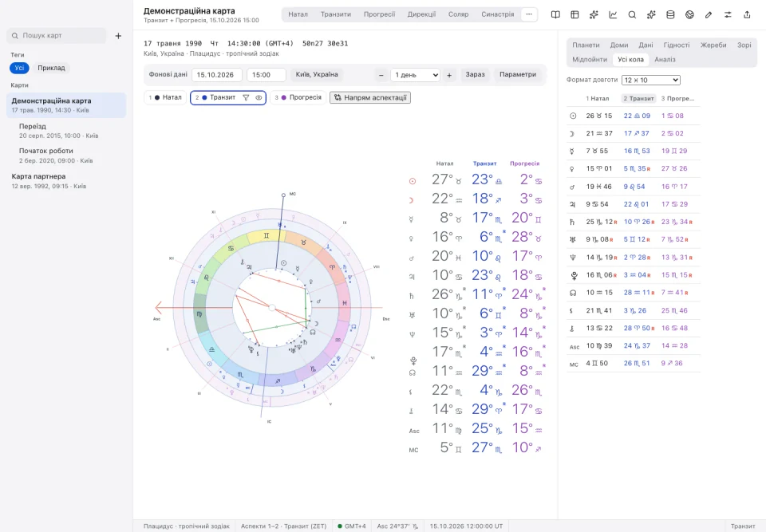Click 15.10.2026 12:00:00 UT in status bar

tap(466, 526)
